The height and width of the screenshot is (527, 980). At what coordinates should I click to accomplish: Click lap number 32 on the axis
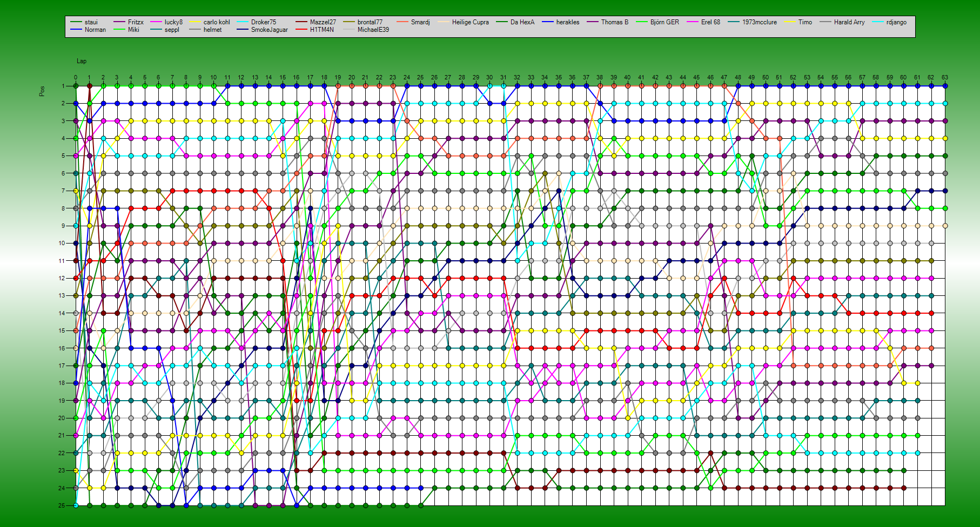517,77
